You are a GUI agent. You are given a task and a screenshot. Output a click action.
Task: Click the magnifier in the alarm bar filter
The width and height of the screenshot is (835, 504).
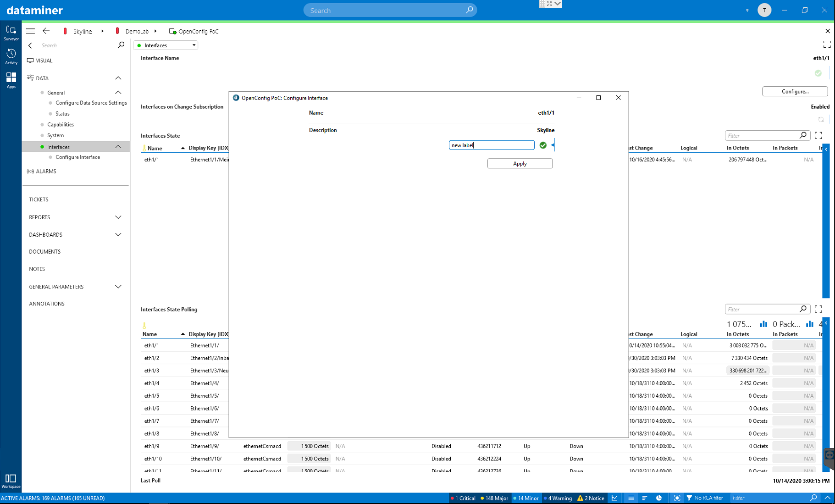(813, 498)
